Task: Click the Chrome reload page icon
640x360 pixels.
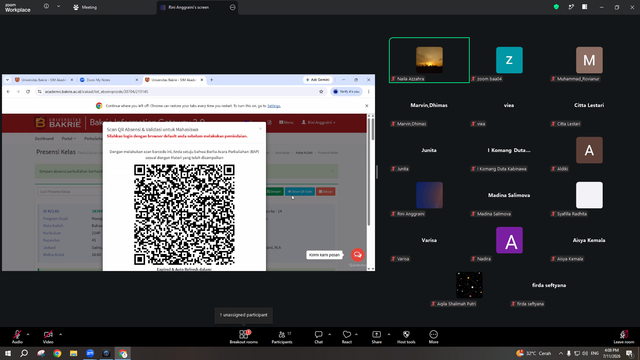Action: click(x=28, y=91)
